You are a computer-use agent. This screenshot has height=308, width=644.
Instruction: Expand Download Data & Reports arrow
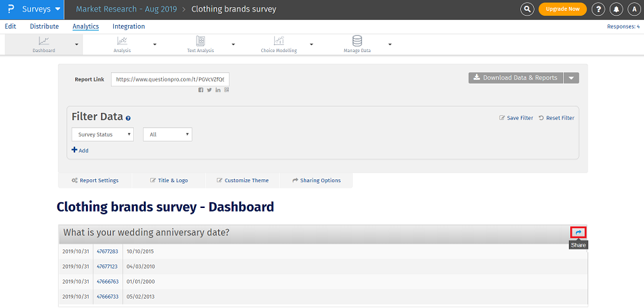pyautogui.click(x=571, y=78)
